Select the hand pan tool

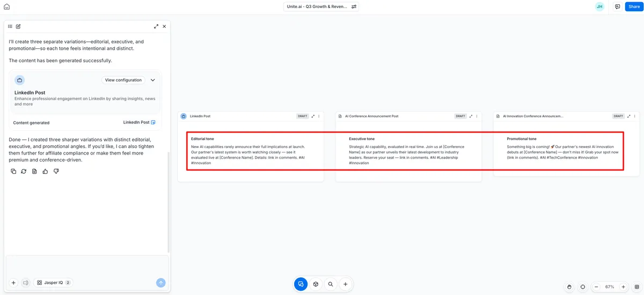[569, 287]
